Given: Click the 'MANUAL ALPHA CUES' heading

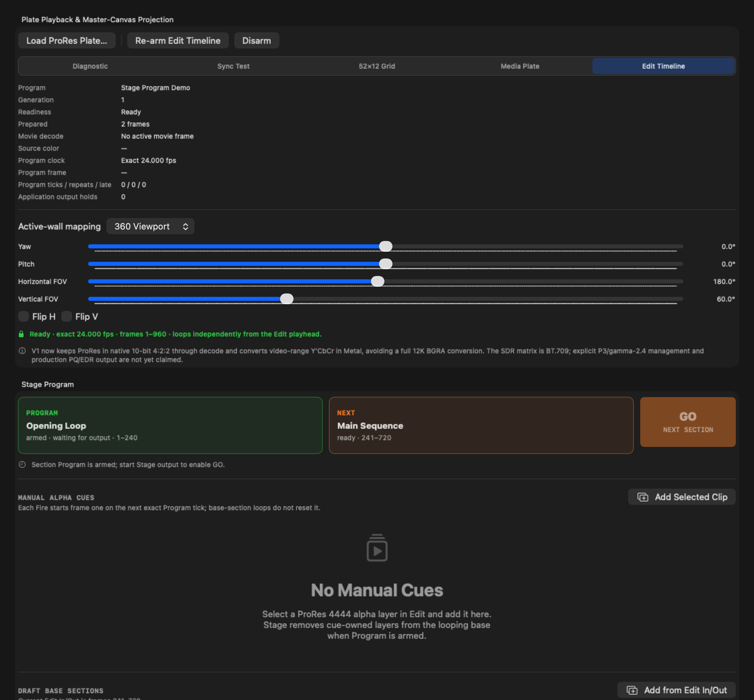Looking at the screenshot, I should click(56, 498).
